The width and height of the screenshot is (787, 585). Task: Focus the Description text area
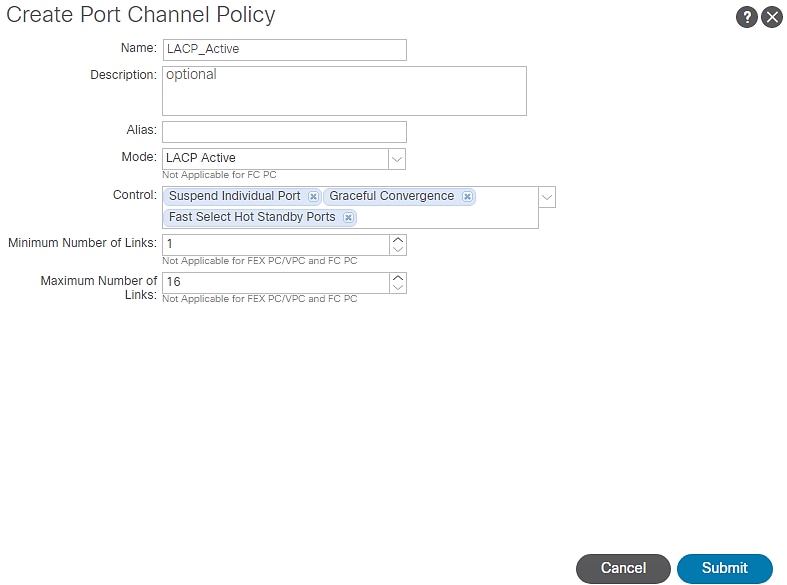click(x=344, y=91)
